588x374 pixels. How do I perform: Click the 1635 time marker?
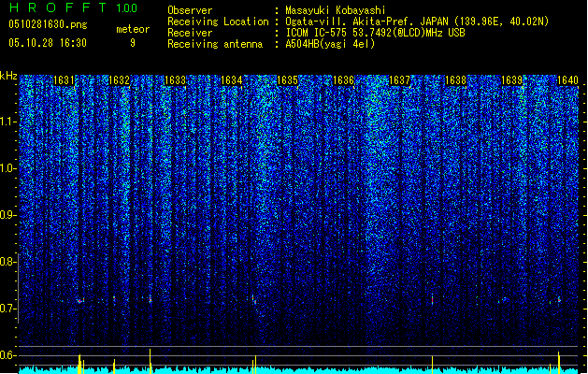(287, 80)
